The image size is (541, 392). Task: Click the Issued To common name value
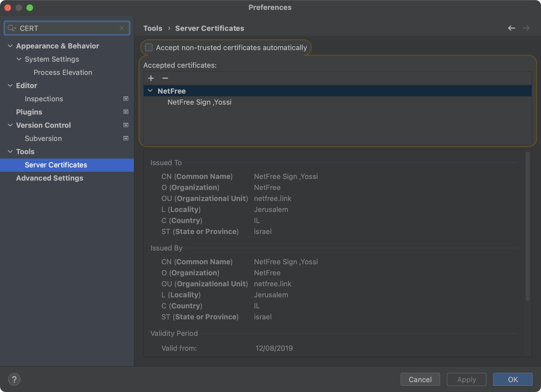click(x=286, y=176)
